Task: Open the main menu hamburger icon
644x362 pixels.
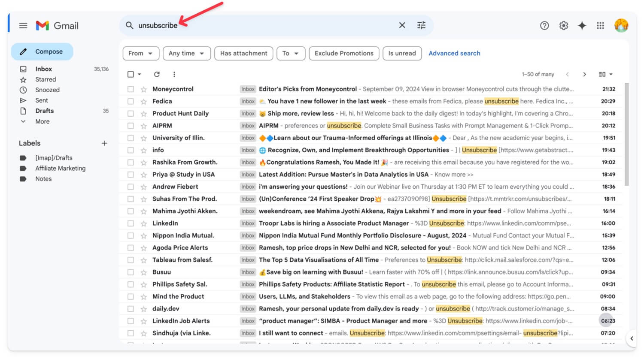Action: point(23,26)
